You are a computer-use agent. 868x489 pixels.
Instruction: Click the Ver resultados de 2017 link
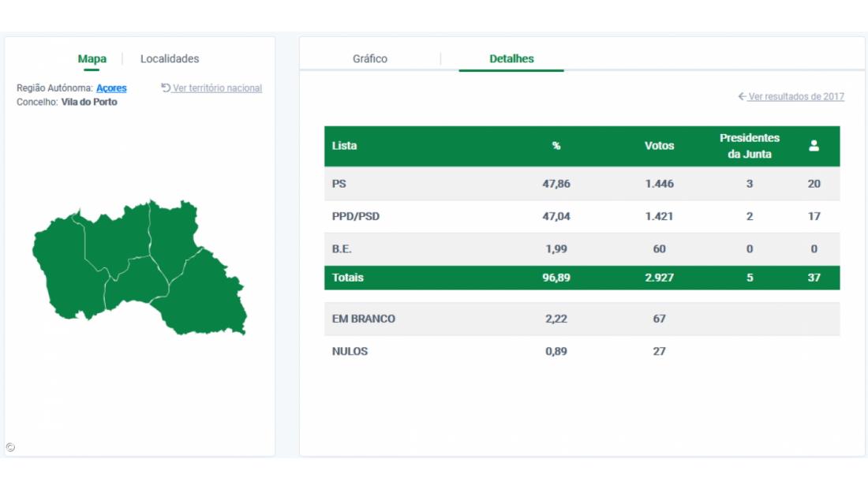point(795,96)
